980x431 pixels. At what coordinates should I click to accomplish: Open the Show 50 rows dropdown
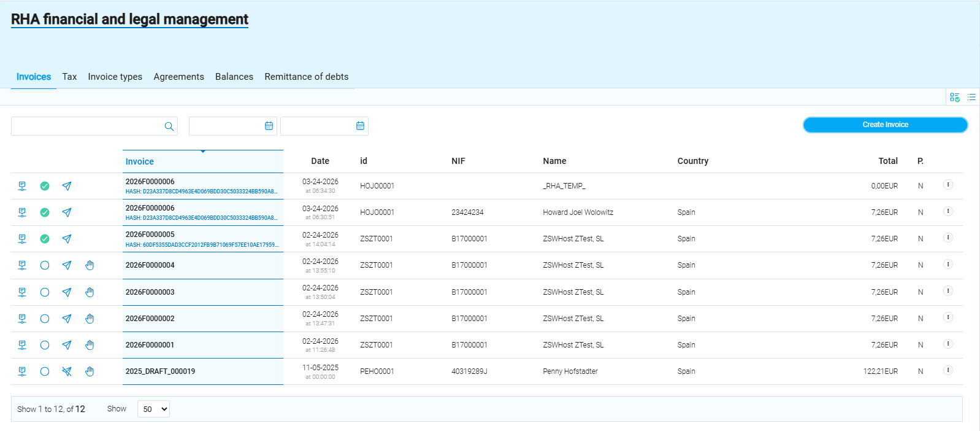(x=153, y=409)
